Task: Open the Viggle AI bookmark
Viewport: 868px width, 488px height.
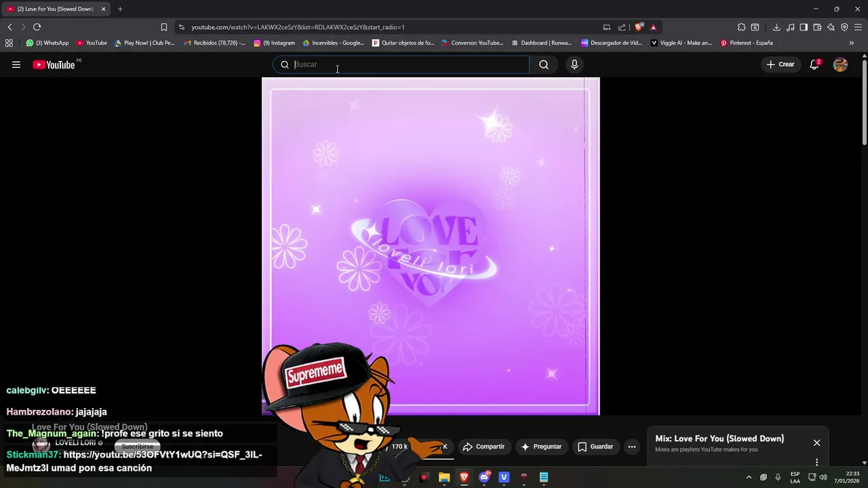Action: (x=682, y=43)
